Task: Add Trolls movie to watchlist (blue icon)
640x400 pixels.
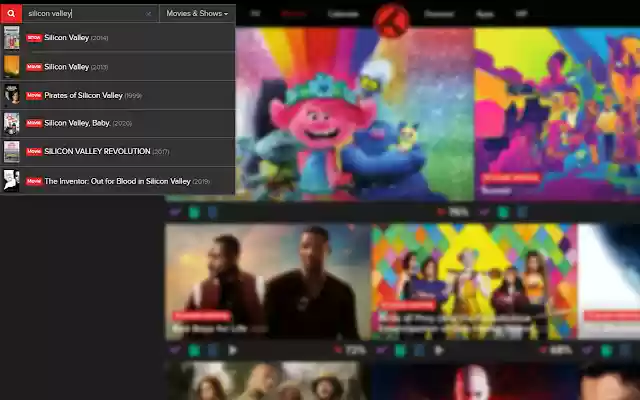Action: coord(213,212)
